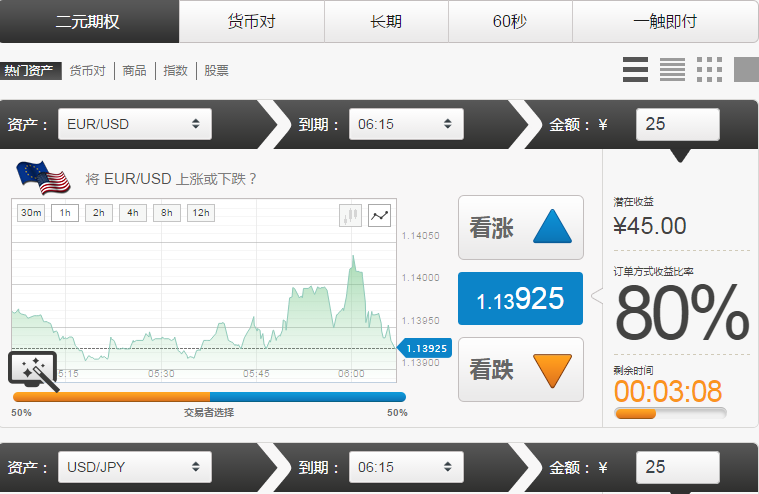The width and height of the screenshot is (759, 494).
Task: Open the EUR/USD asset dropdown
Action: tap(135, 124)
